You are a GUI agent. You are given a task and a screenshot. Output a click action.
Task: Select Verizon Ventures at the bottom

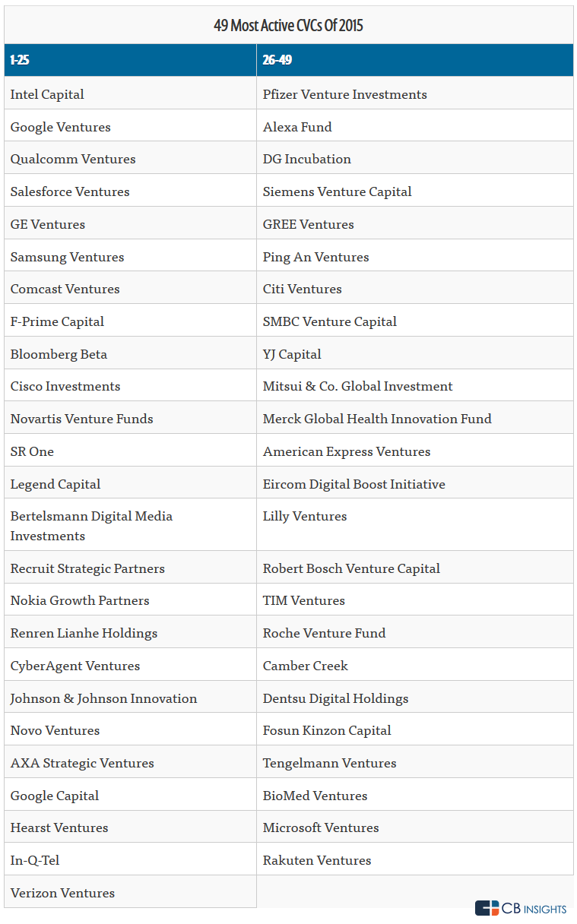pos(62,893)
